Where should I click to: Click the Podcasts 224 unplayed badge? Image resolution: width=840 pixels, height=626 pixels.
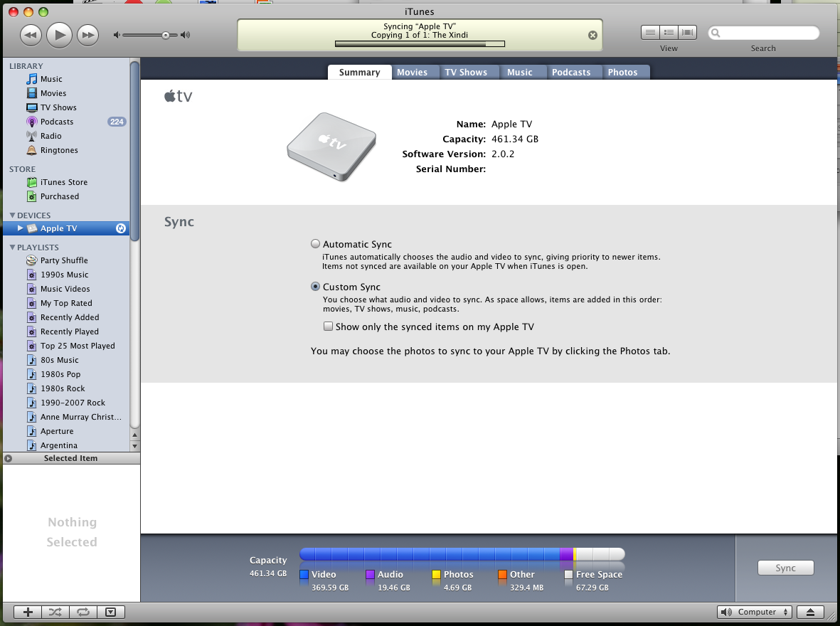[x=116, y=122]
